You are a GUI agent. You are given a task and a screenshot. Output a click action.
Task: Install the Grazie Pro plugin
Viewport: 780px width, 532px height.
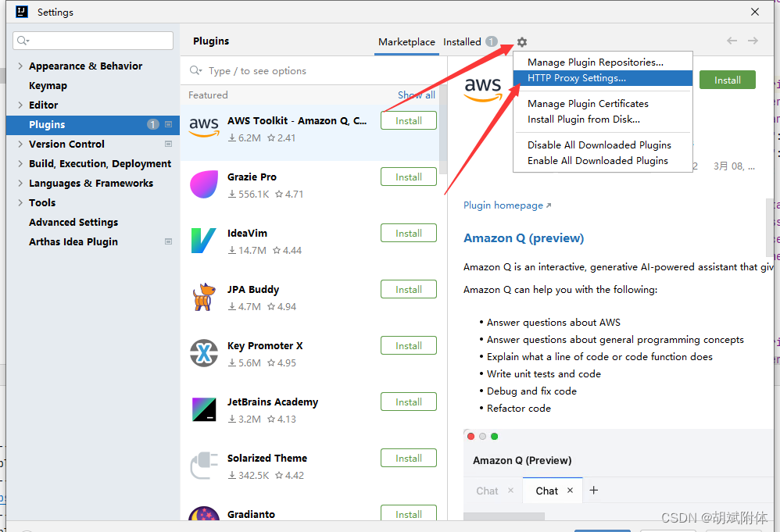pyautogui.click(x=409, y=177)
